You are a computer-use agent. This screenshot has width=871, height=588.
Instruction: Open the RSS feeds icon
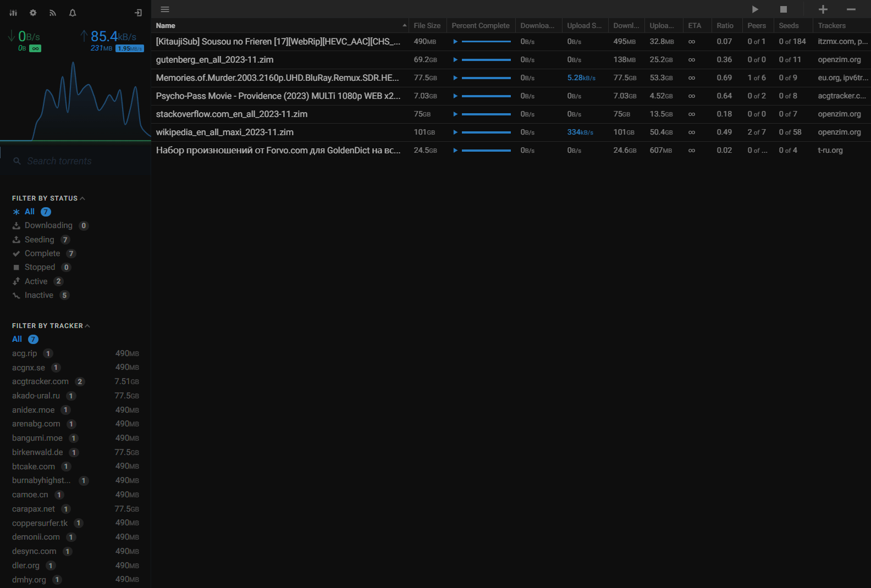click(x=53, y=13)
